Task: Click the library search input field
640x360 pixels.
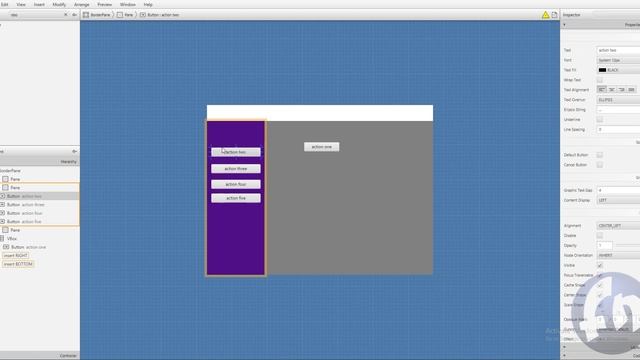Action: pos(35,15)
